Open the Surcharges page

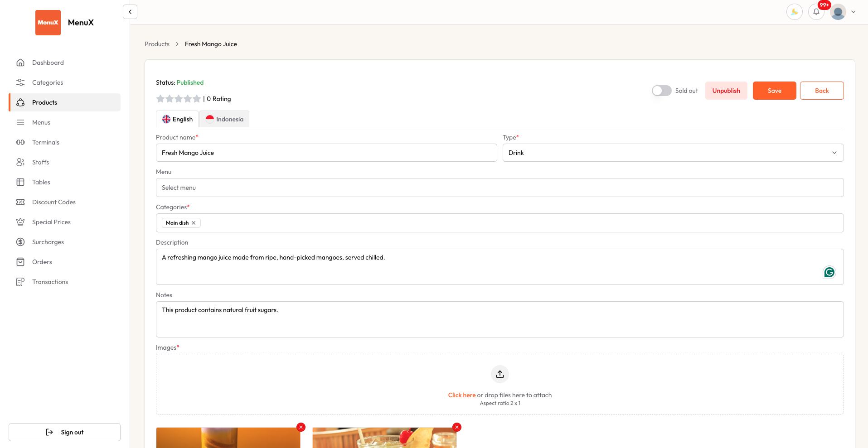pos(64,242)
